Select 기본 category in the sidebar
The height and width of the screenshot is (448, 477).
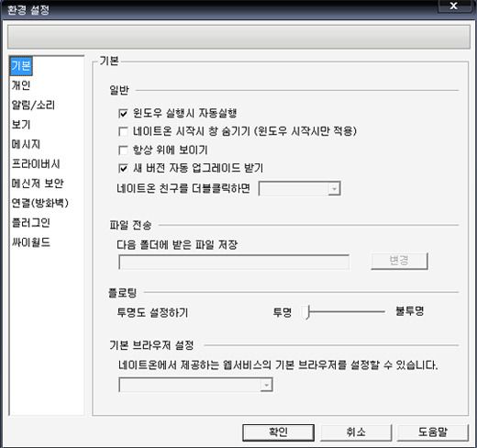click(21, 66)
